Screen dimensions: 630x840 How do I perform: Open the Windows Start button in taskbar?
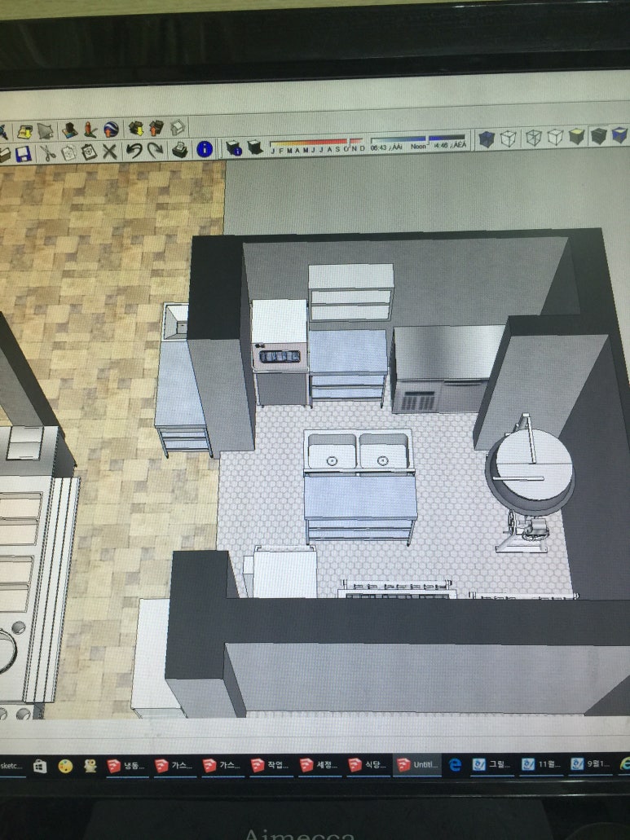pyautogui.click(x=40, y=767)
